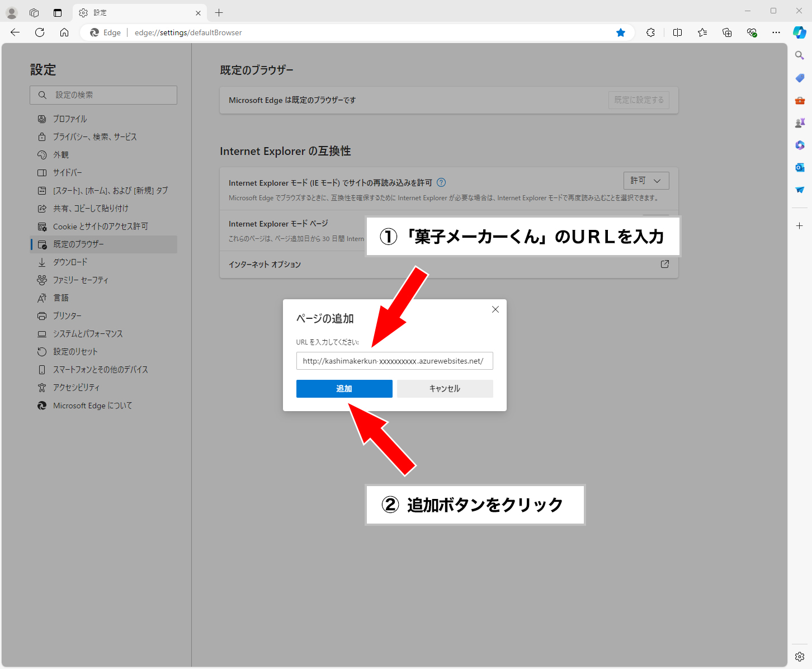
Task: Click Internet Explorer モード ページ label
Action: coord(278,223)
